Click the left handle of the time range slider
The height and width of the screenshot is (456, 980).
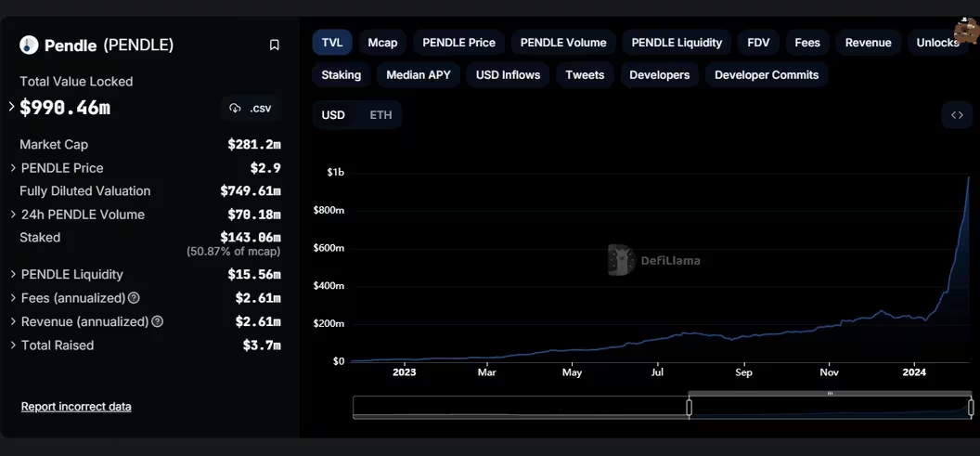689,407
